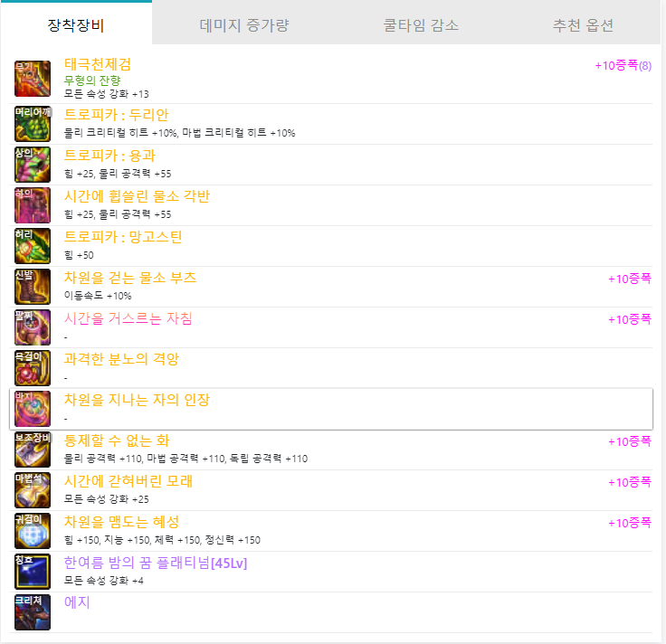The height and width of the screenshot is (644, 666).
Task: Open the 목걸이 necklace icon
Action: click(x=33, y=368)
